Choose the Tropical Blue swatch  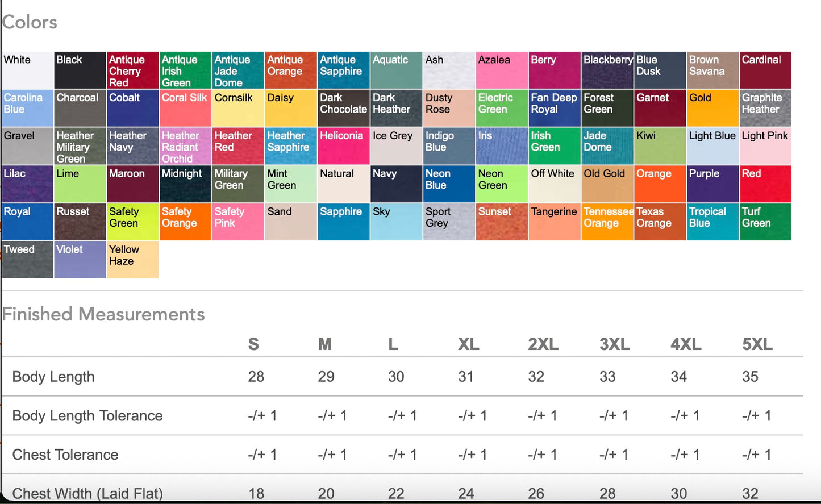[x=713, y=222]
